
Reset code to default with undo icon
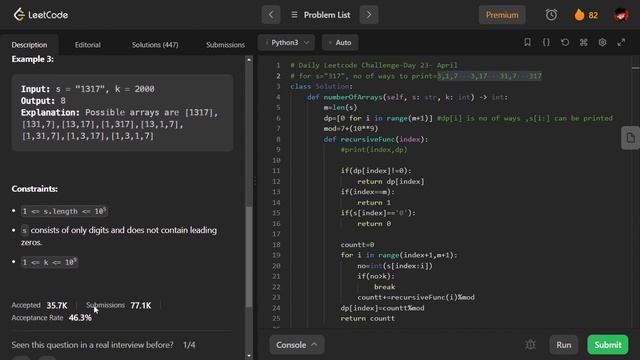tap(565, 42)
